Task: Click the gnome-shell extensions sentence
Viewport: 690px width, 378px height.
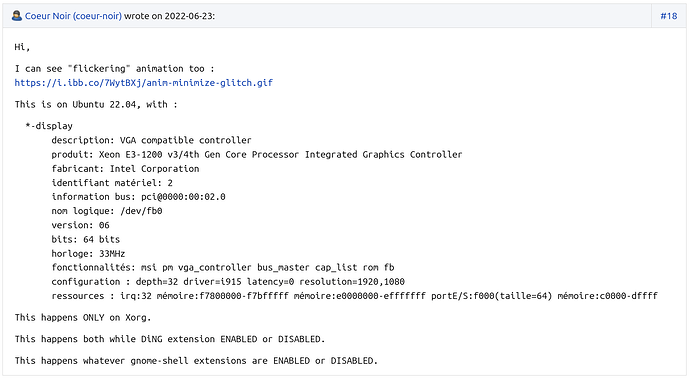Action: tap(196, 360)
